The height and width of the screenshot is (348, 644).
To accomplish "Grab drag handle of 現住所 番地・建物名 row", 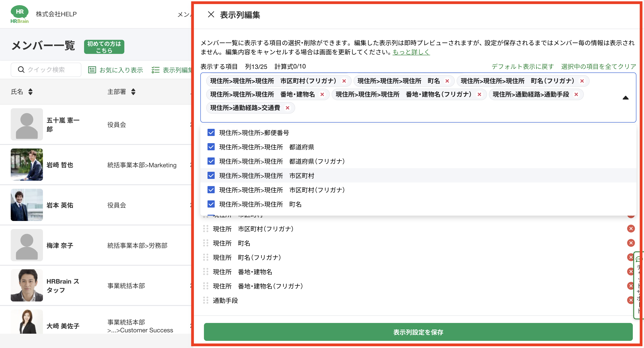I will pos(206,272).
